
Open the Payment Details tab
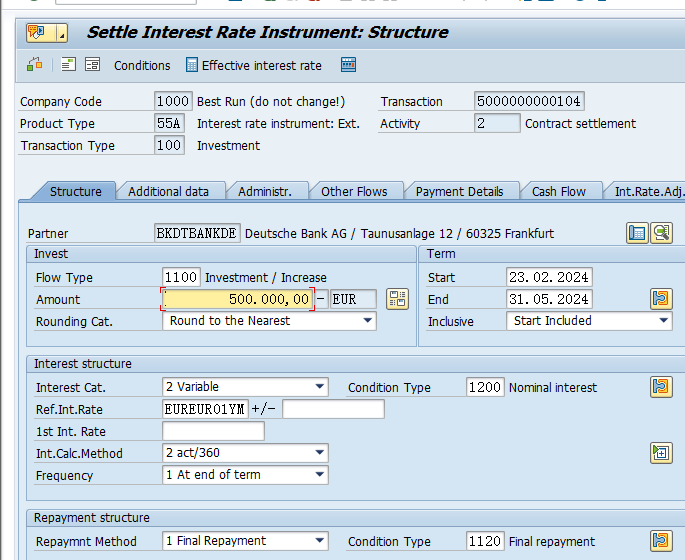(x=459, y=191)
